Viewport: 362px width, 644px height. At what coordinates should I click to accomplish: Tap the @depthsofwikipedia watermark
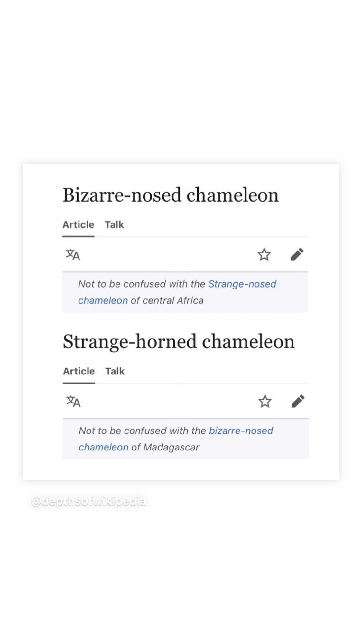(89, 501)
